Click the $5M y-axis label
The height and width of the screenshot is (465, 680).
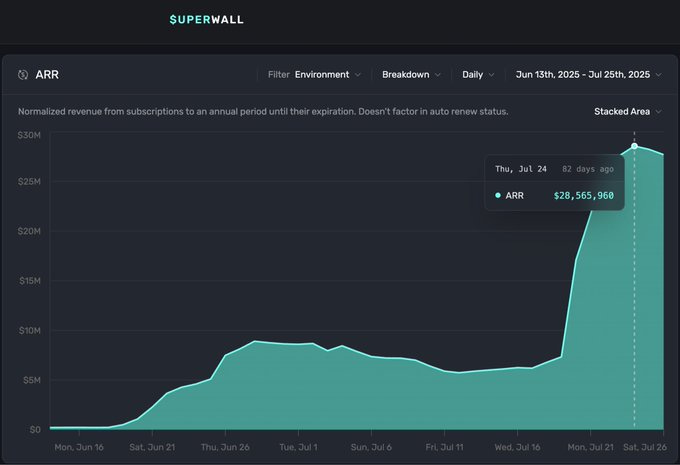[32, 380]
